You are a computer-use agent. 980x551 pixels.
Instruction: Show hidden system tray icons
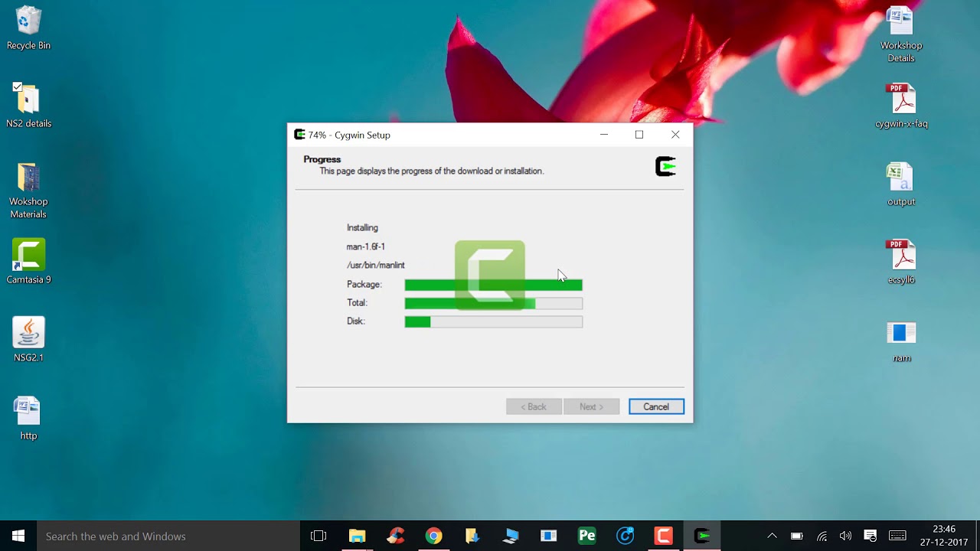coord(772,536)
